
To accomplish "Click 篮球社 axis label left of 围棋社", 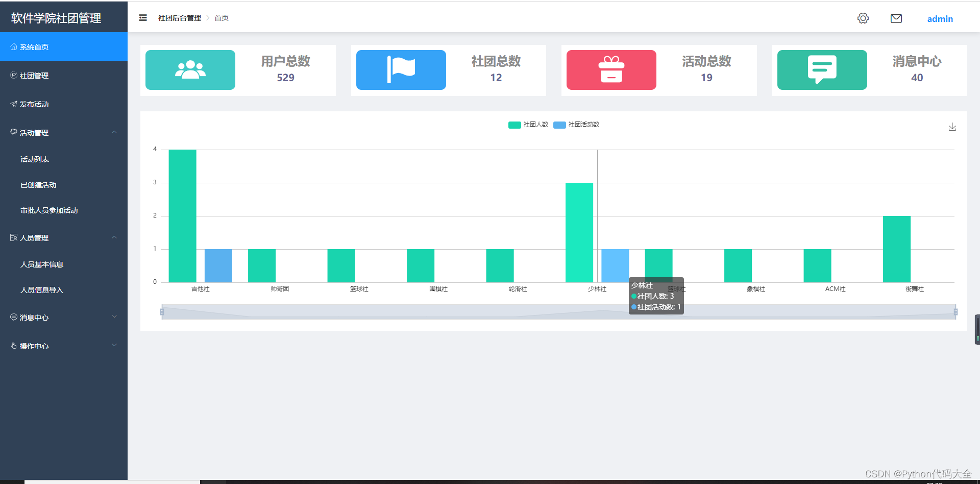I will (359, 289).
